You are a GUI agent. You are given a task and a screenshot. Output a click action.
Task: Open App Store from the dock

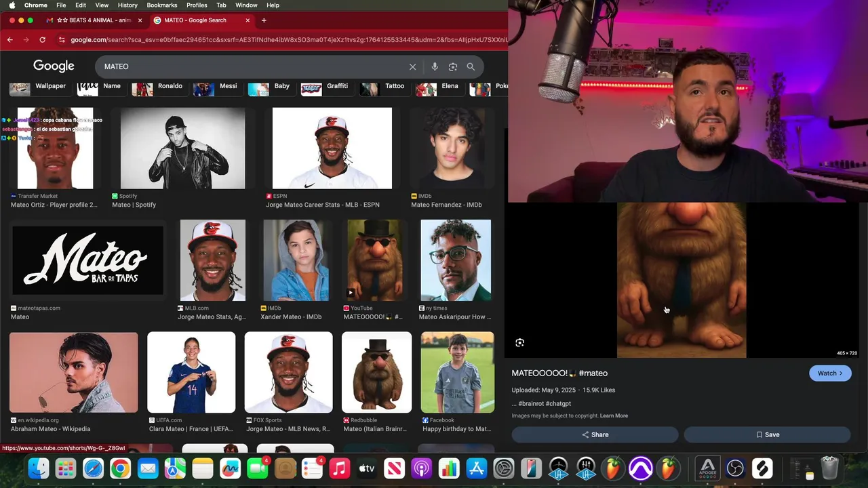[476, 468]
